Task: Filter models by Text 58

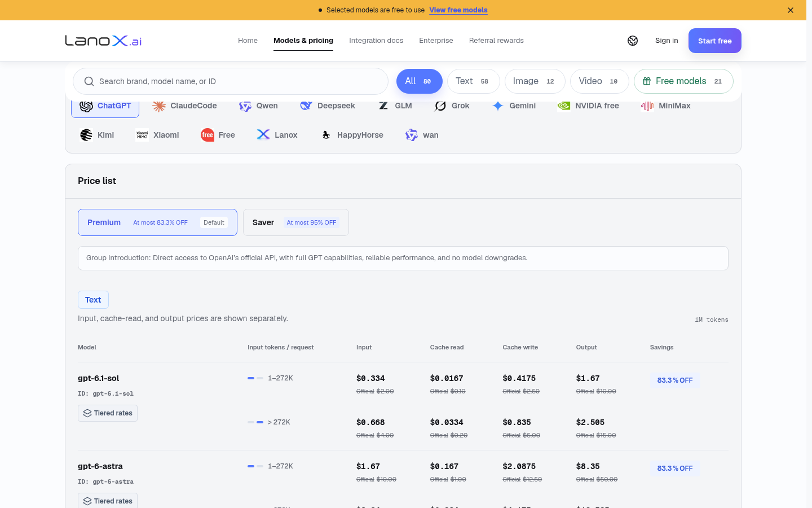Action: [x=474, y=81]
